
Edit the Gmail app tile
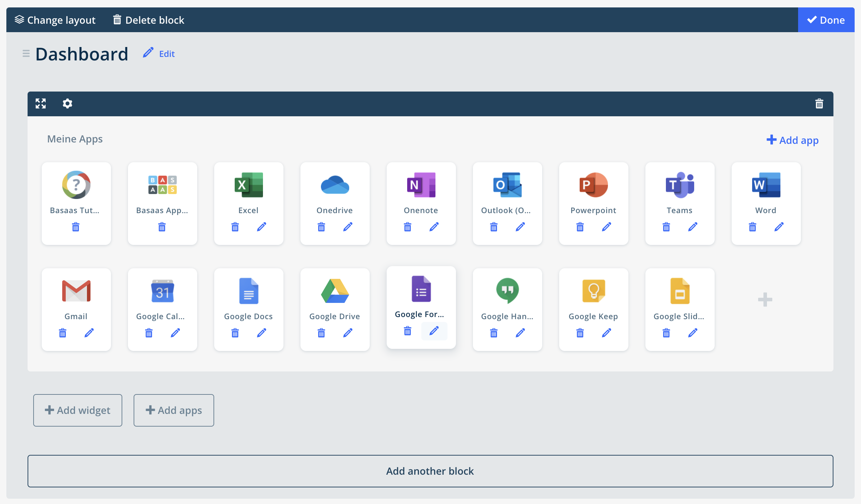[x=89, y=333]
